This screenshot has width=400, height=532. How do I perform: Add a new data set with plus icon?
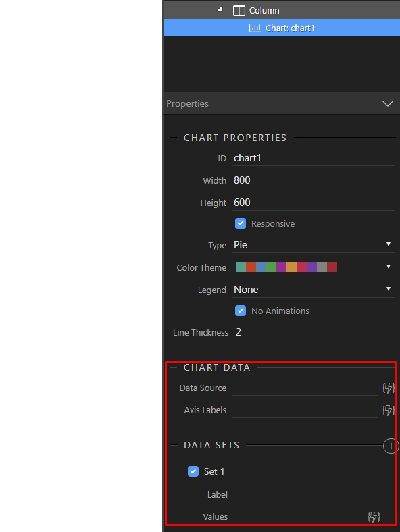coord(391,446)
